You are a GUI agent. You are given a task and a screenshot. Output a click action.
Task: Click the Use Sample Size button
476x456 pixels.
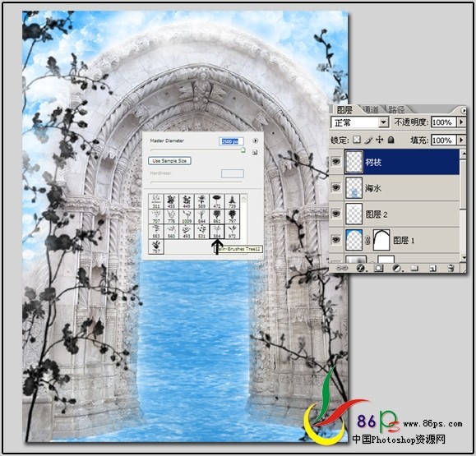[x=169, y=161]
